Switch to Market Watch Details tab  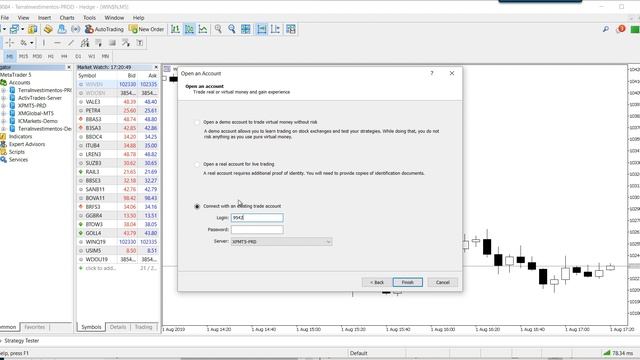(x=118, y=327)
